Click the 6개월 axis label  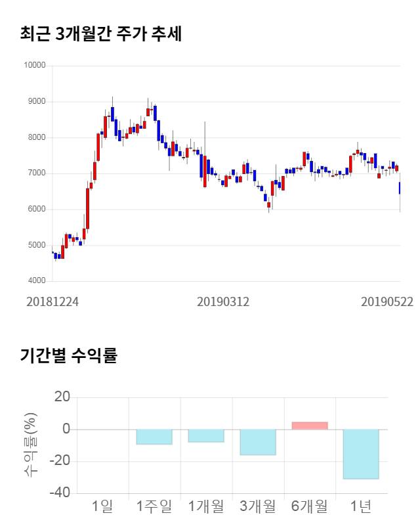coord(309,506)
